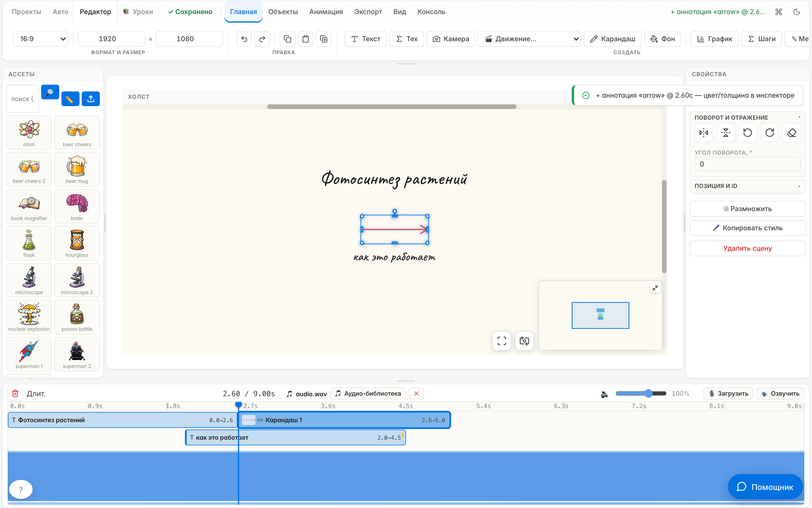This screenshot has width=812, height=508.
Task: Collapse Поворот и отражение section
Action: (748, 117)
